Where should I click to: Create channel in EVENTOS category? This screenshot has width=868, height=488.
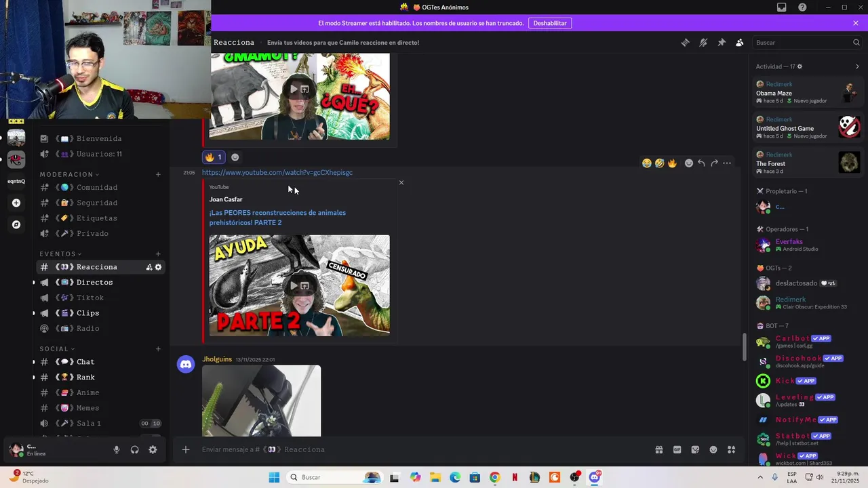click(x=158, y=254)
